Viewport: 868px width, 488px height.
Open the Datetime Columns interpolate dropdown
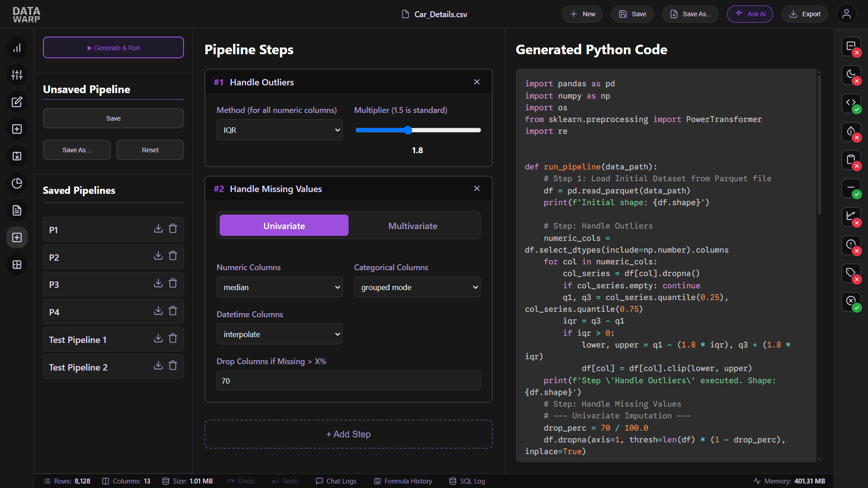279,334
